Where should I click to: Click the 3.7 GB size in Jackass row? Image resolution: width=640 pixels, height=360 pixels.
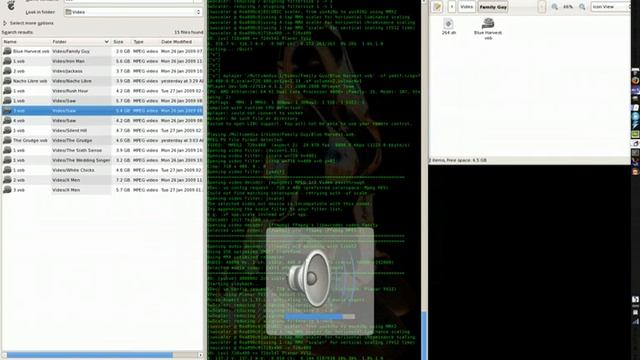(x=123, y=71)
